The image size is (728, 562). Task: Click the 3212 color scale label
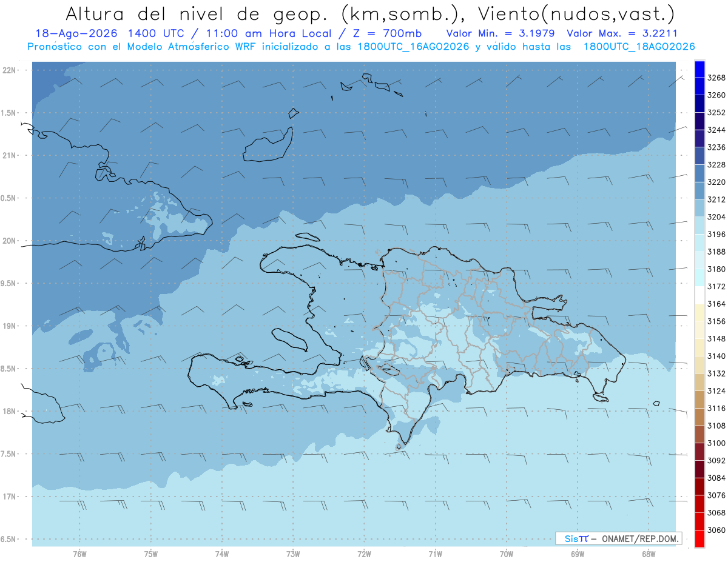click(716, 199)
